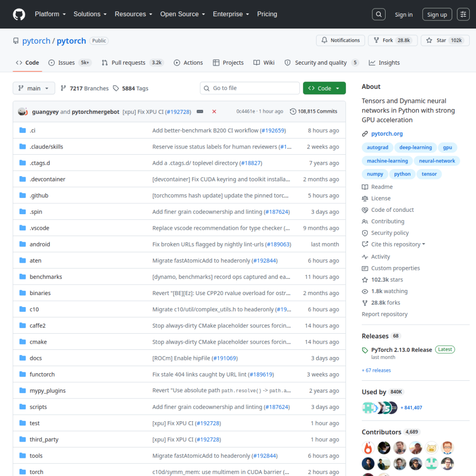Click the first contributor avatar with flame
Viewport: 476px width, 476px height.
point(368,448)
